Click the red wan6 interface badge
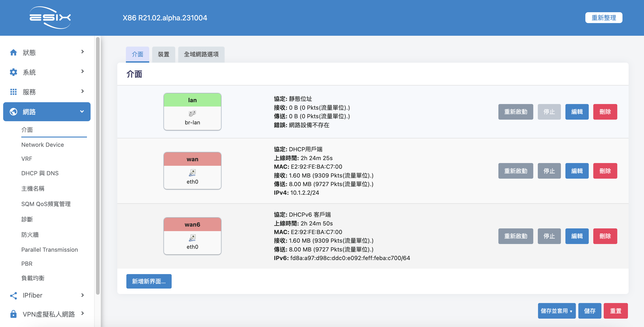The height and width of the screenshot is (327, 644). point(192,224)
